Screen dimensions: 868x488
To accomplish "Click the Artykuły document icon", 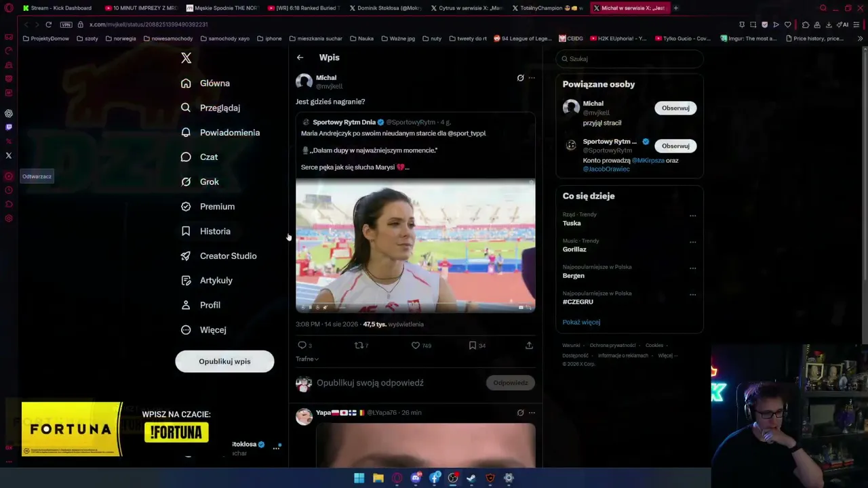I will [x=186, y=281].
